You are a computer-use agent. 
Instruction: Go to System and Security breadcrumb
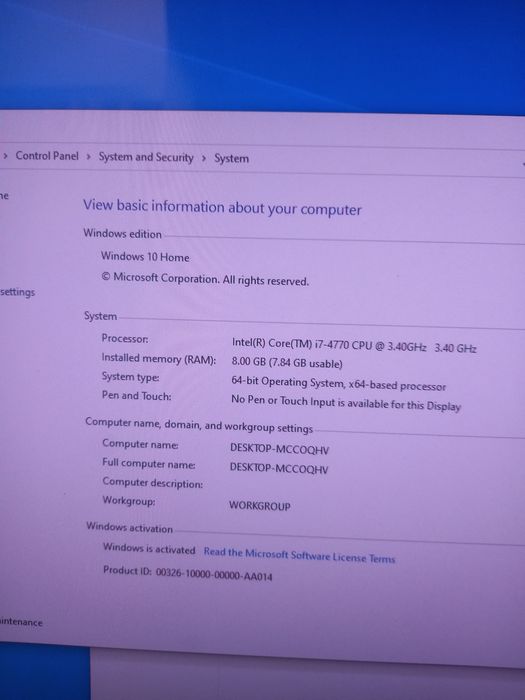click(x=146, y=157)
